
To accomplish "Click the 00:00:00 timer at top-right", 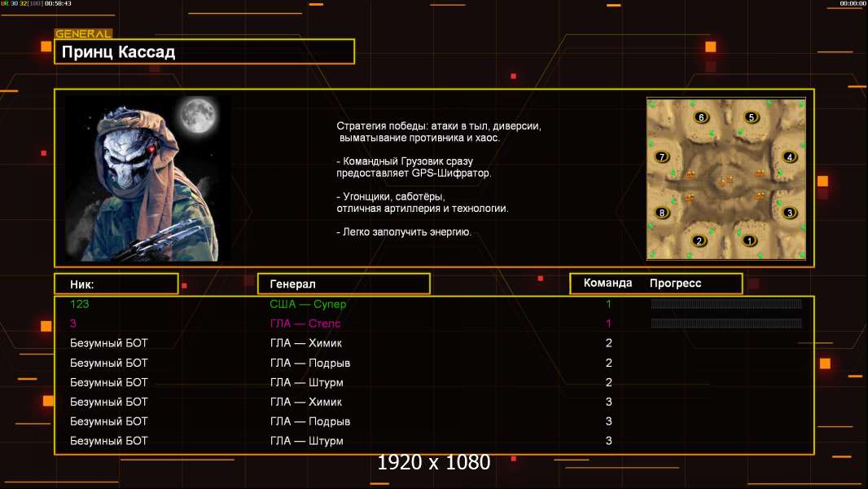I will pos(853,3).
